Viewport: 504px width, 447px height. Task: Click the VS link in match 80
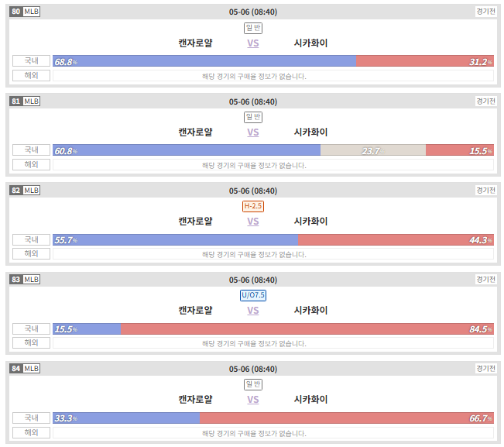pyautogui.click(x=252, y=43)
